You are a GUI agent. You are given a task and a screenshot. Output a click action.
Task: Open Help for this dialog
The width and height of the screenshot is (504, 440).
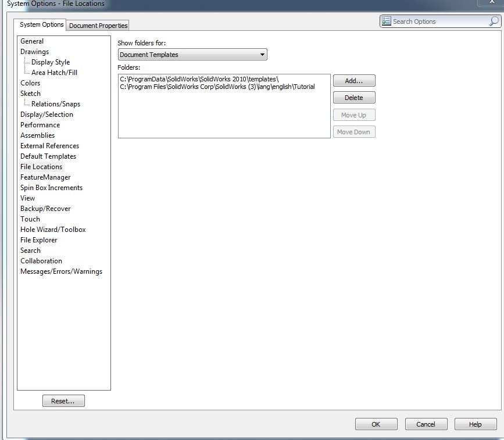(476, 424)
